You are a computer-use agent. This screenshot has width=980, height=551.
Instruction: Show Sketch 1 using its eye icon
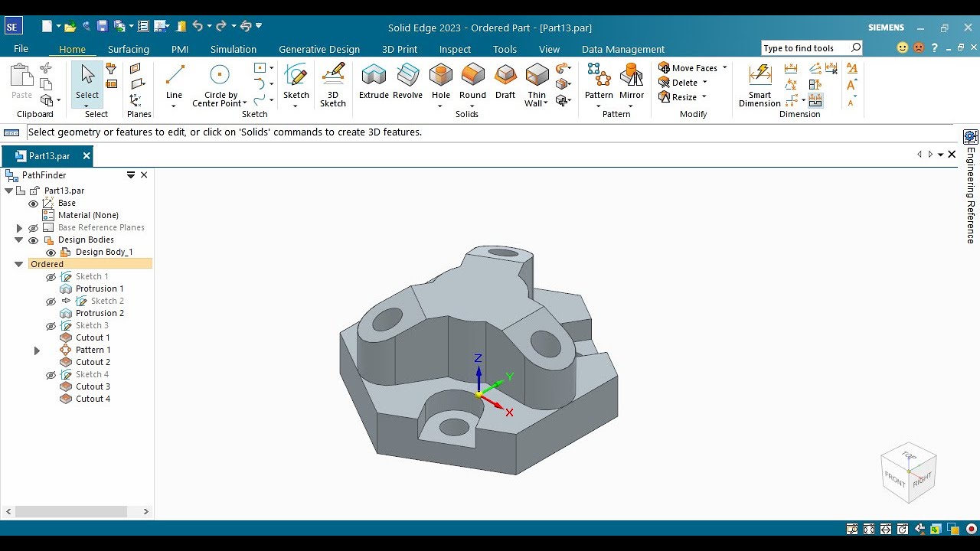pos(51,277)
